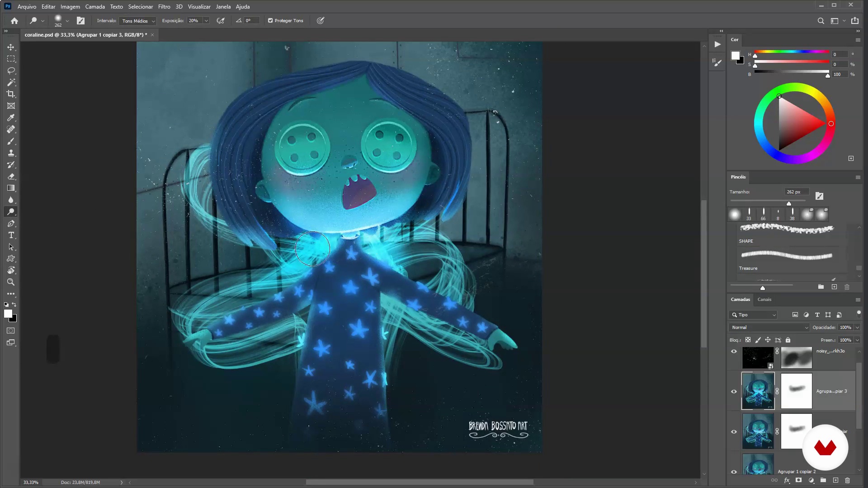Hide the Agrupar 1 copiar 2 layer
Image resolution: width=868 pixels, height=488 pixels.
[734, 472]
